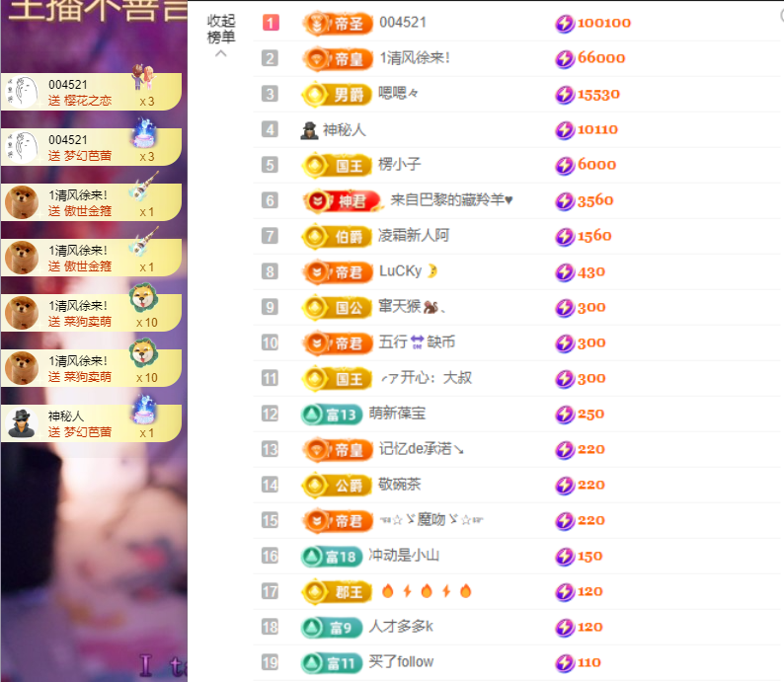Screen dimensions: 784x682
Task: Click the 国王 badge beside 楞小子
Action: 337,166
